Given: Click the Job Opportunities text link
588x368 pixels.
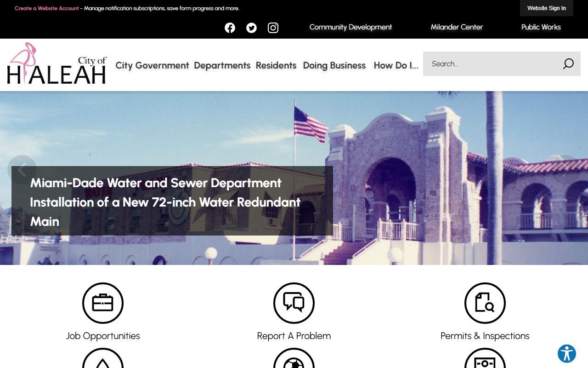Looking at the screenshot, I should (x=103, y=336).
